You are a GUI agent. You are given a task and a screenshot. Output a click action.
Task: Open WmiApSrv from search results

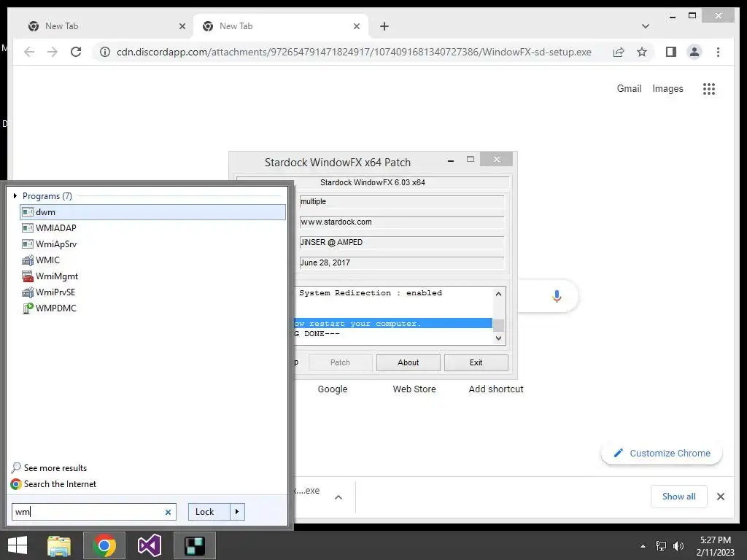(153, 244)
